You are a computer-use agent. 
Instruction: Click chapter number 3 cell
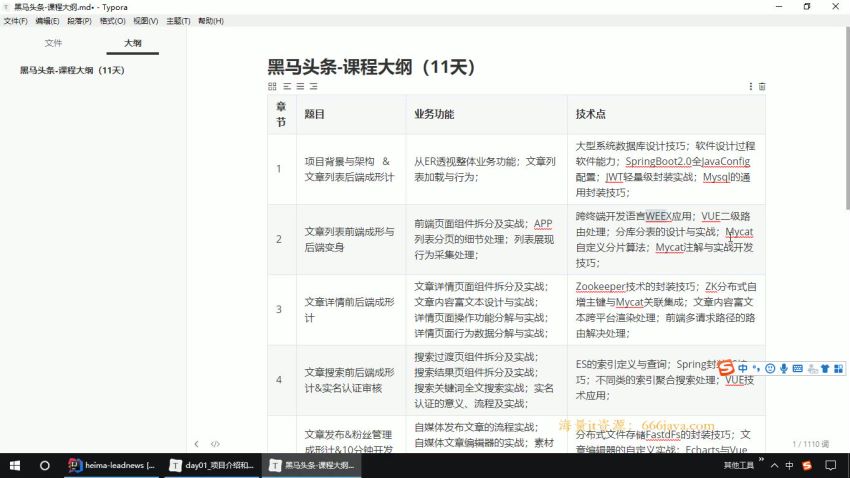[x=281, y=309]
